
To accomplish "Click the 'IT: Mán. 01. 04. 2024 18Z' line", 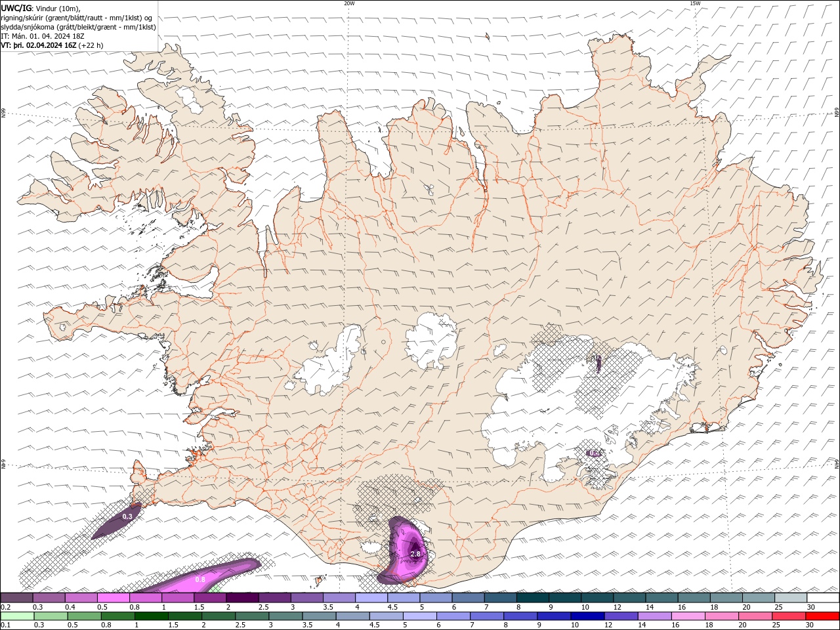I will tap(43, 36).
